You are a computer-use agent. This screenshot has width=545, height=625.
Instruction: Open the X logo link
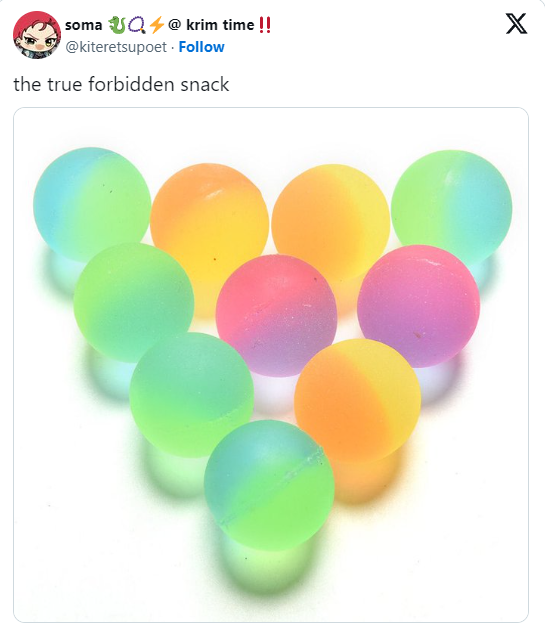516,24
